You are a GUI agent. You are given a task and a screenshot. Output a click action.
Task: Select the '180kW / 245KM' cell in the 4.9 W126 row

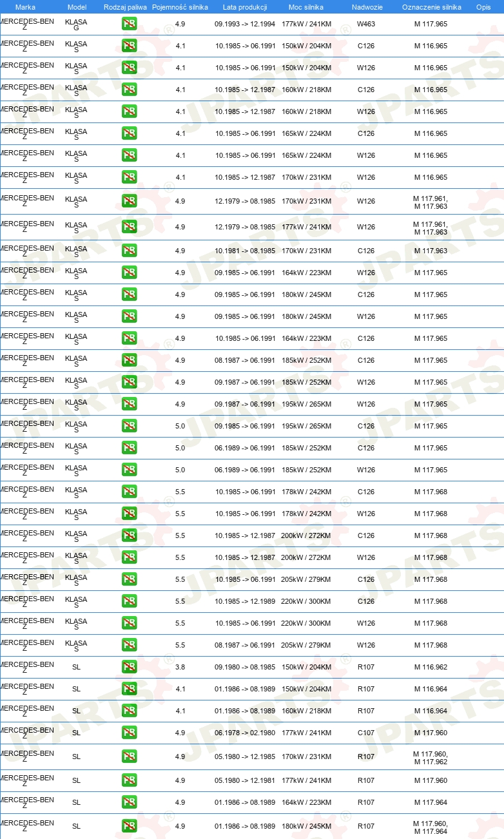[x=306, y=317]
